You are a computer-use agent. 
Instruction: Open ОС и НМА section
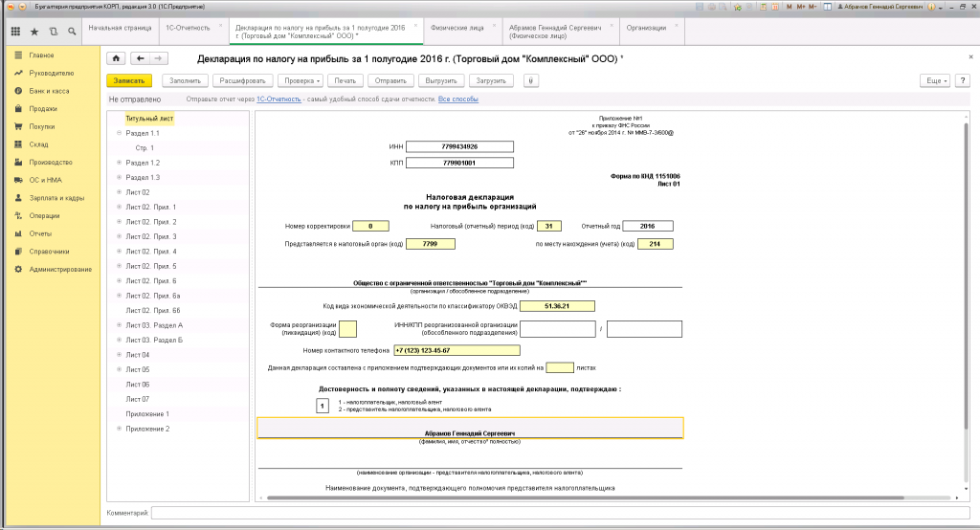[45, 180]
